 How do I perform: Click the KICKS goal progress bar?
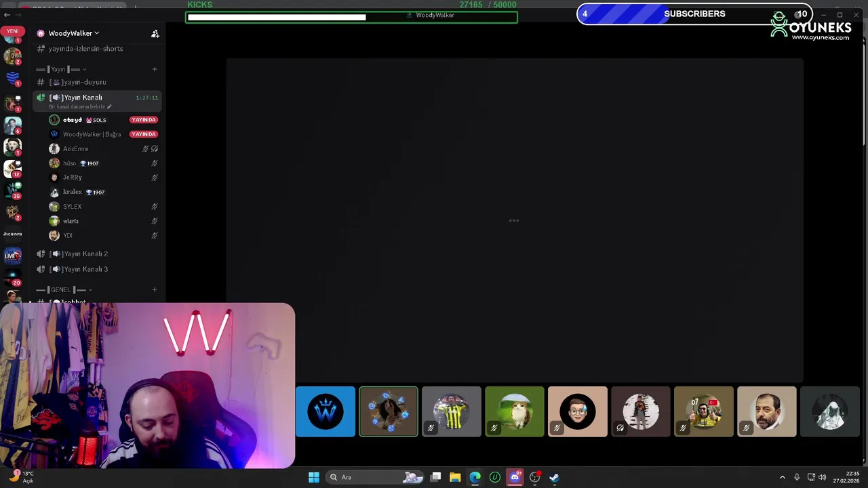point(351,17)
